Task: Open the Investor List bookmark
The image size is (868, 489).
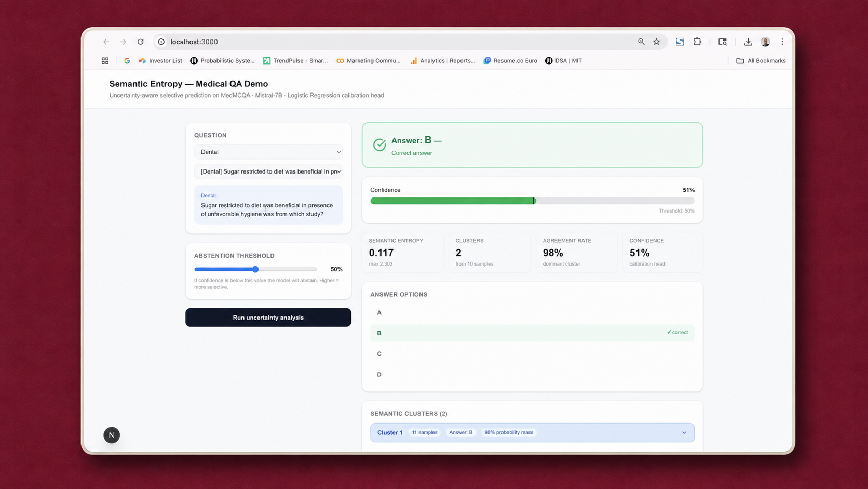Action: point(160,61)
